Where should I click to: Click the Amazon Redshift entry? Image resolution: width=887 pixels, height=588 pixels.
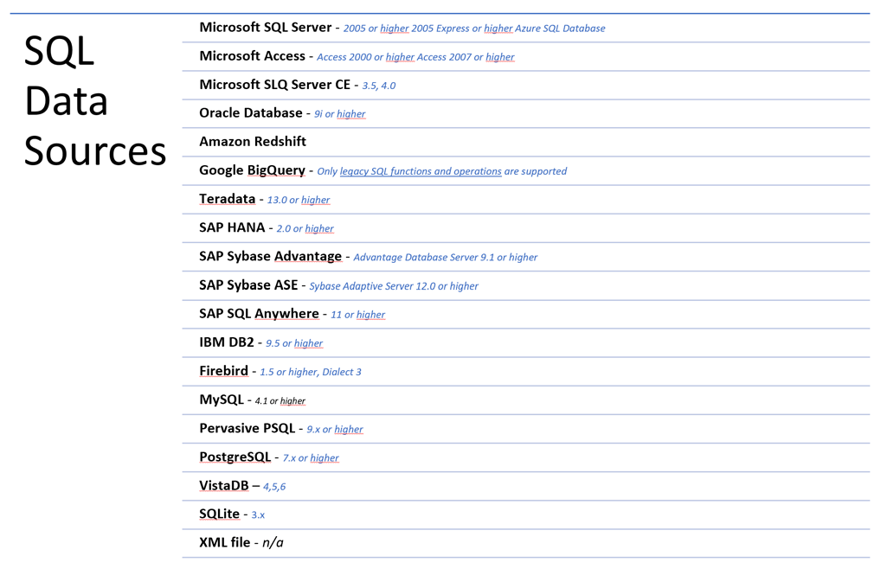click(x=525, y=142)
